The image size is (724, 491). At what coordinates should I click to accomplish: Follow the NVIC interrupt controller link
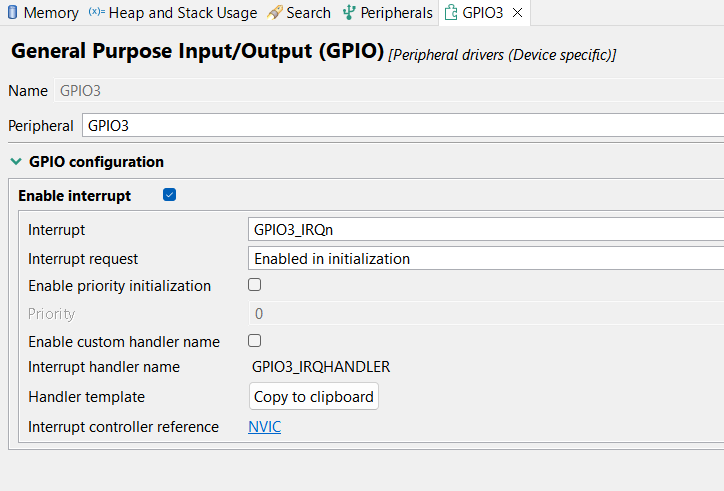pos(264,427)
